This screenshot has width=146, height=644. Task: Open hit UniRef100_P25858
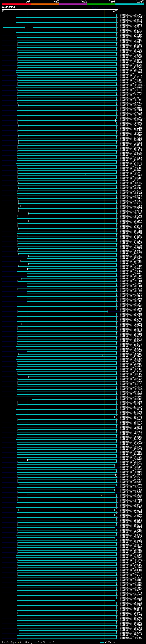(x=131, y=25)
